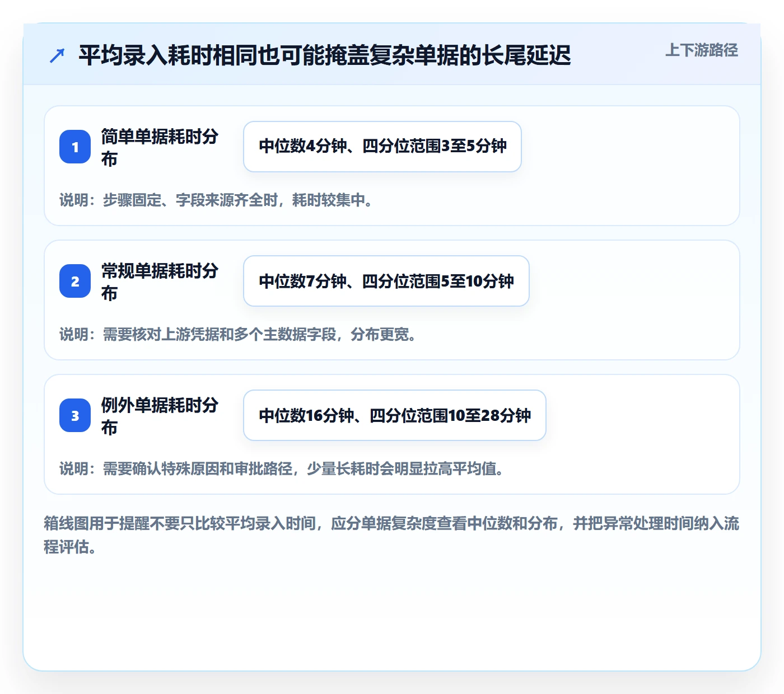Image resolution: width=784 pixels, height=694 pixels.
Task: Click the 上下游路径 label in the header
Action: [x=701, y=50]
